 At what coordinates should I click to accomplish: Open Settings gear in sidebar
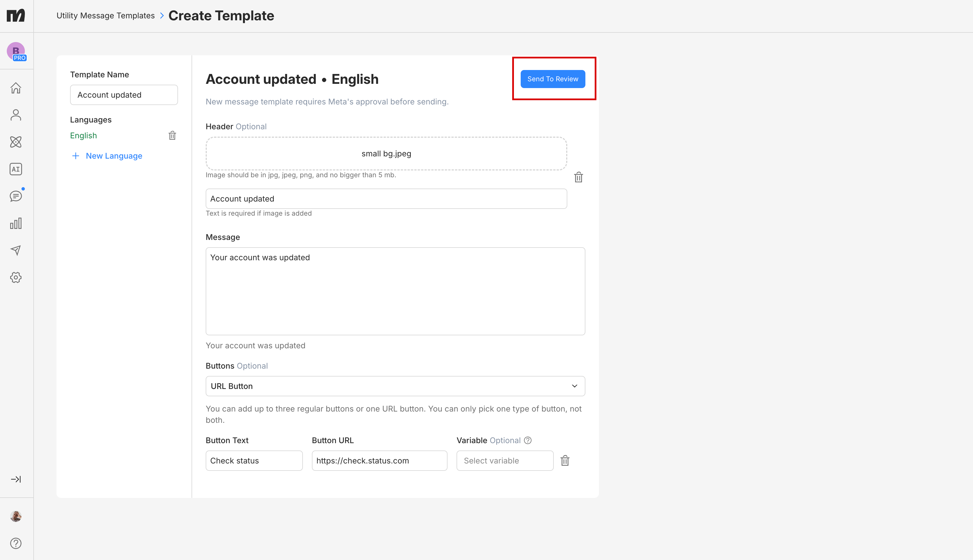click(x=16, y=277)
